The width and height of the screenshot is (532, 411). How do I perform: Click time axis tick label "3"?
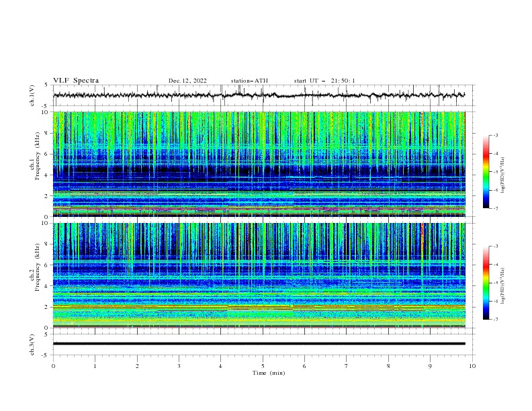point(179,366)
